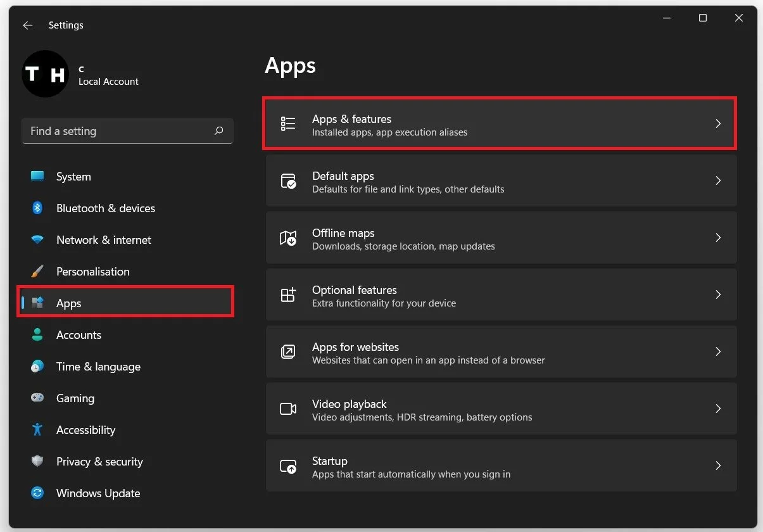Click the Apps sidebar icon
The width and height of the screenshot is (763, 532).
pyautogui.click(x=37, y=303)
